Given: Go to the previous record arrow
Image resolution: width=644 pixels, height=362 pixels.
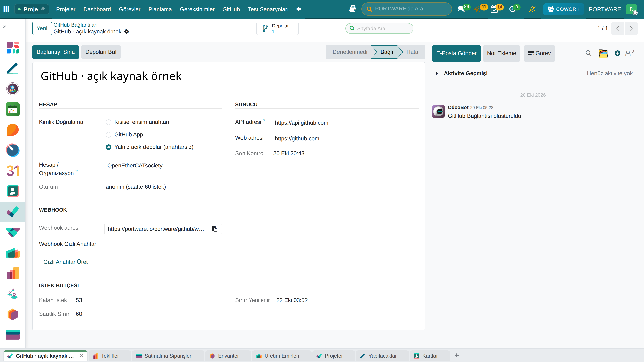Looking at the screenshot, I should coord(618,28).
